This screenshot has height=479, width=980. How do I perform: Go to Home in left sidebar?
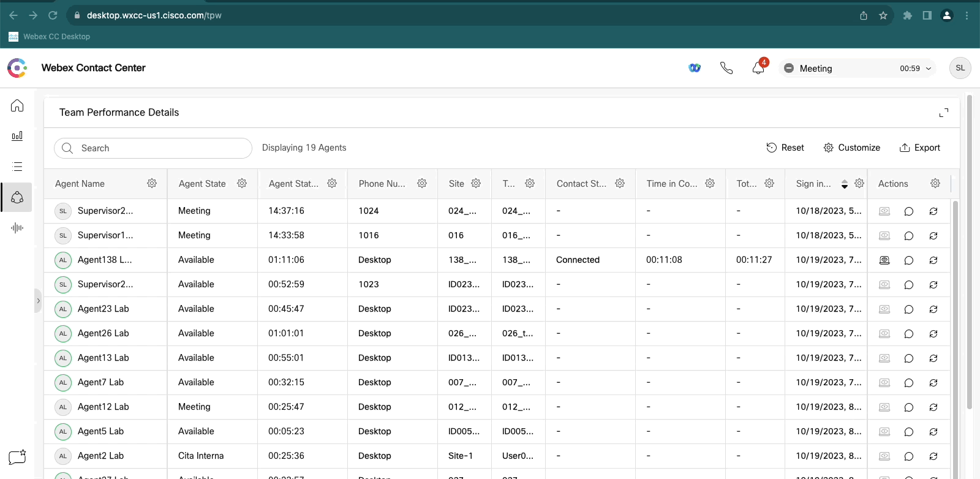[17, 105]
